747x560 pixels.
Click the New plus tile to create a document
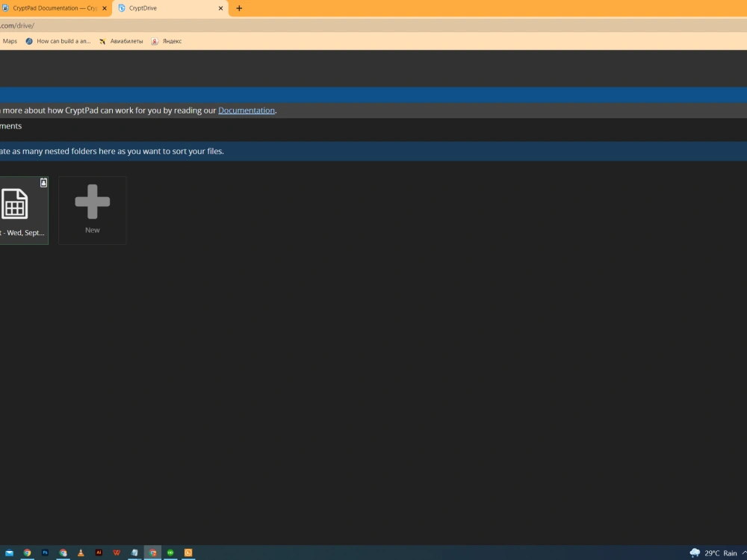pos(93,210)
